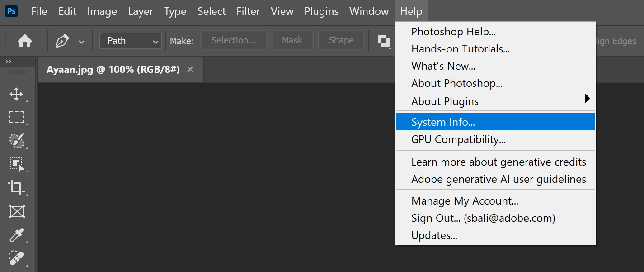The width and height of the screenshot is (644, 272).
Task: Close the Ayaan.jpg document tab
Action: pos(190,69)
